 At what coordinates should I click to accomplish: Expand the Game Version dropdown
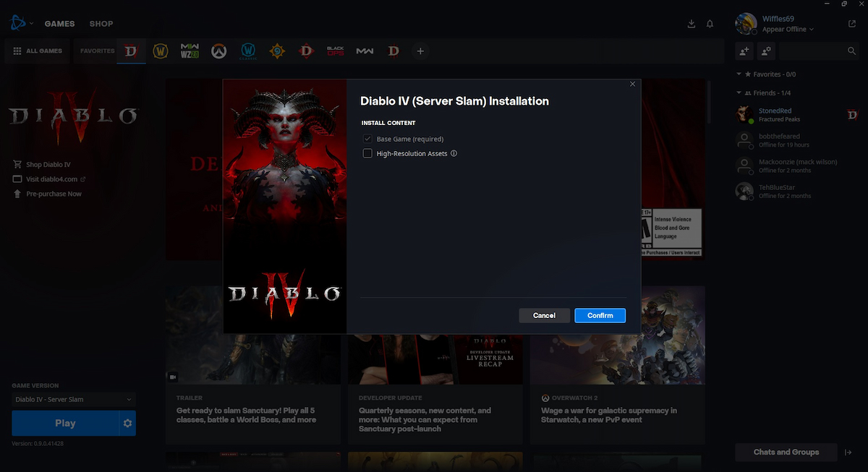73,400
